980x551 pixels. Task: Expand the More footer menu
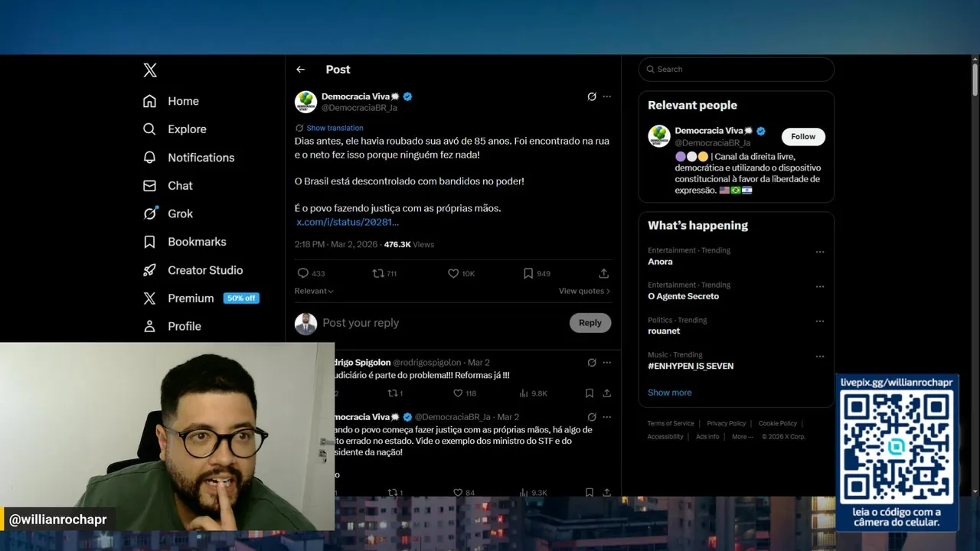tap(743, 437)
